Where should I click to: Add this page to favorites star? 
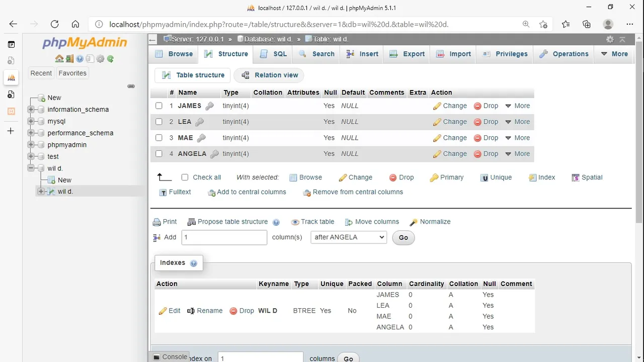point(543,24)
